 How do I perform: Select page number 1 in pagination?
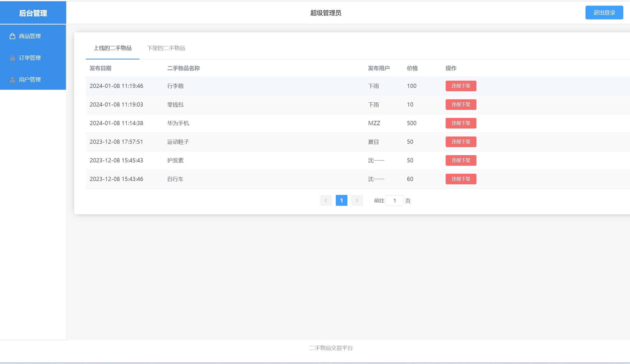coord(341,200)
